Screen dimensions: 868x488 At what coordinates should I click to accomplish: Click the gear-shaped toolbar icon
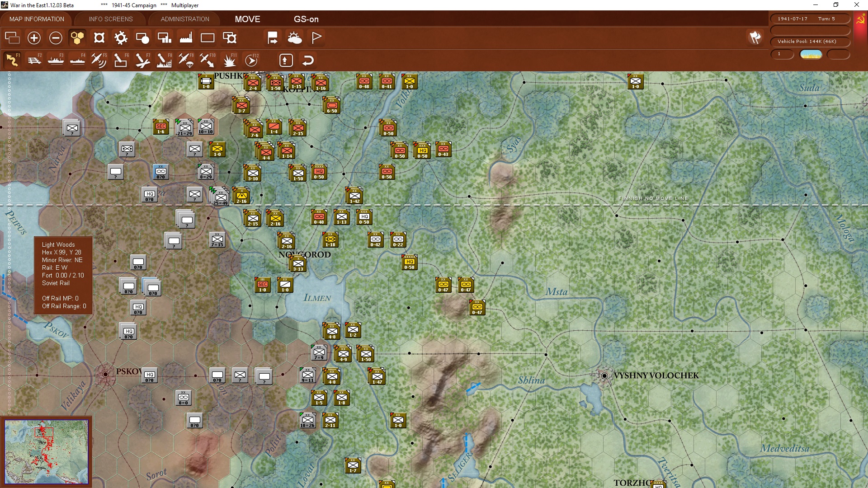pyautogui.click(x=121, y=38)
